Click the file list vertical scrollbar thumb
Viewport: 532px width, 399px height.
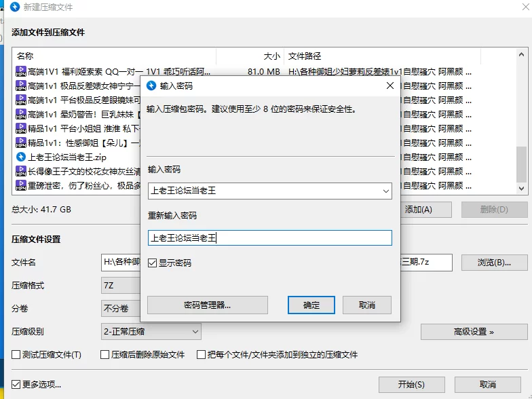[521, 164]
